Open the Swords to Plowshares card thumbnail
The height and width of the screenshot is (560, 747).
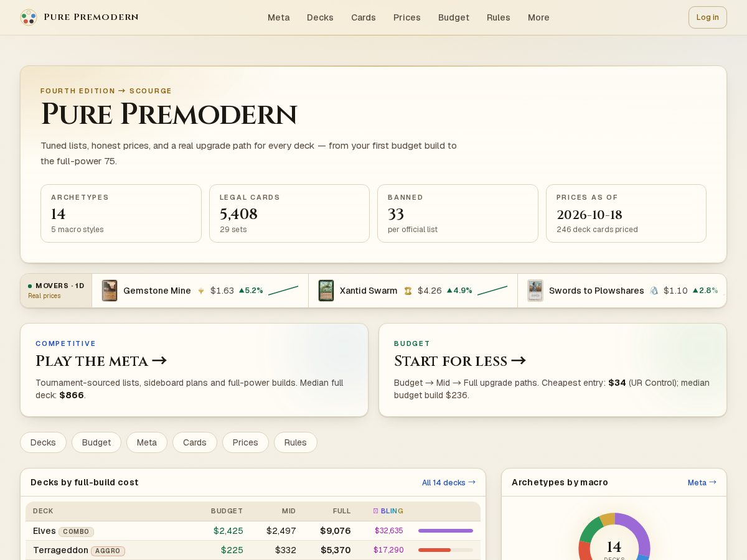click(535, 291)
